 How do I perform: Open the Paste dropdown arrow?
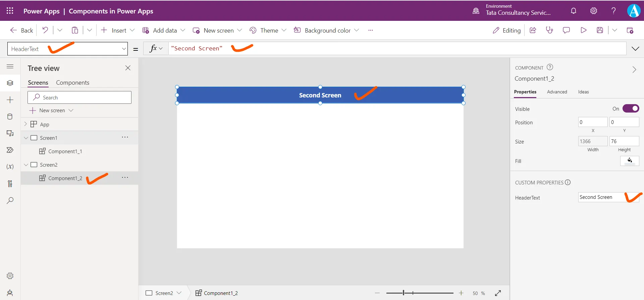pyautogui.click(x=90, y=30)
